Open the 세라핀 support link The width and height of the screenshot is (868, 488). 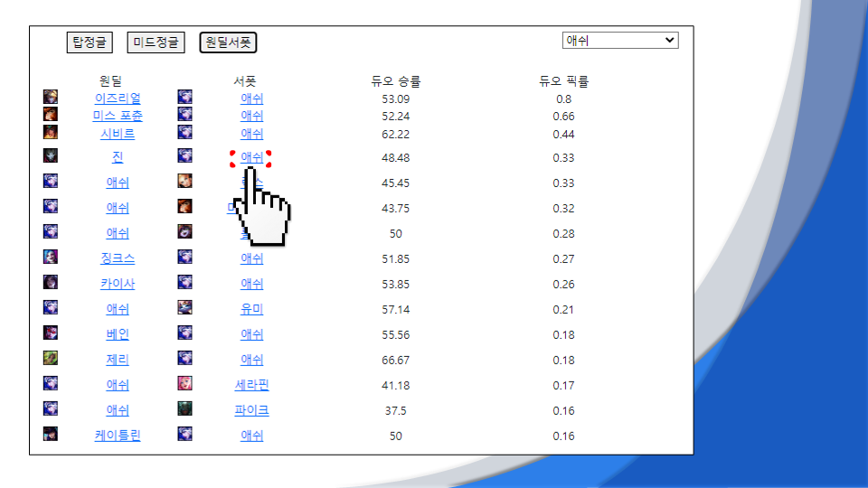pos(251,385)
